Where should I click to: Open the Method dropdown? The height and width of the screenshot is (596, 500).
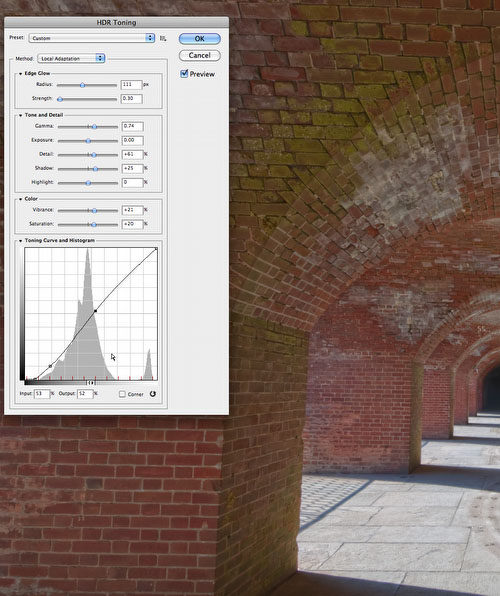[x=71, y=59]
